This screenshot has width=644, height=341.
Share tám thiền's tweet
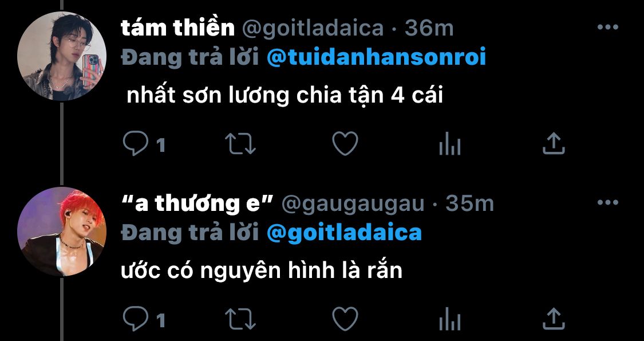[554, 143]
